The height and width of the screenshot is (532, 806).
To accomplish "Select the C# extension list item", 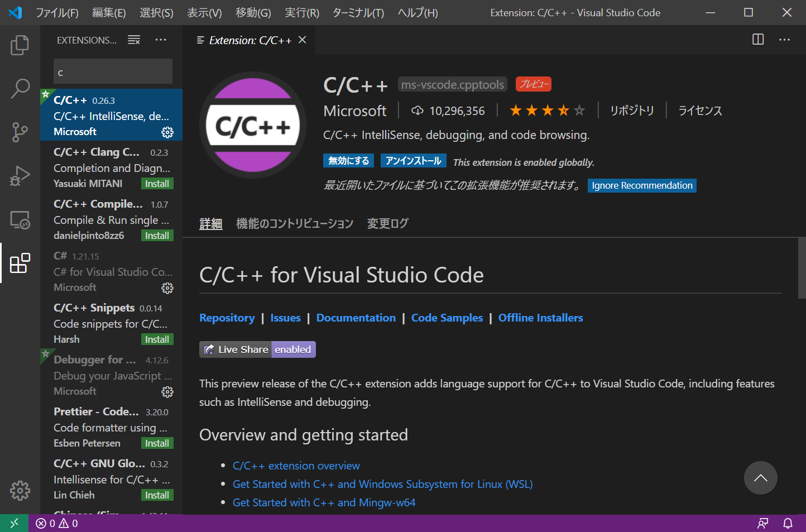I will (x=112, y=271).
